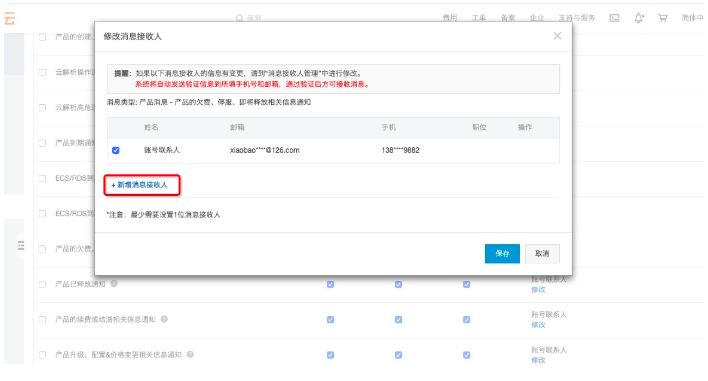Toggle the sidebar collapse handle icon
Image resolution: width=708 pixels, height=381 pixels.
pos(21,246)
